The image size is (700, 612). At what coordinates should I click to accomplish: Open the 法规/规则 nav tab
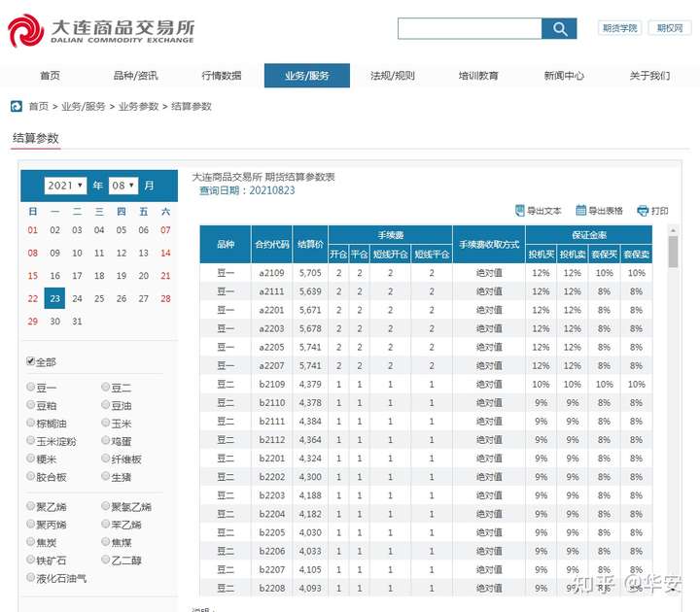tap(393, 76)
